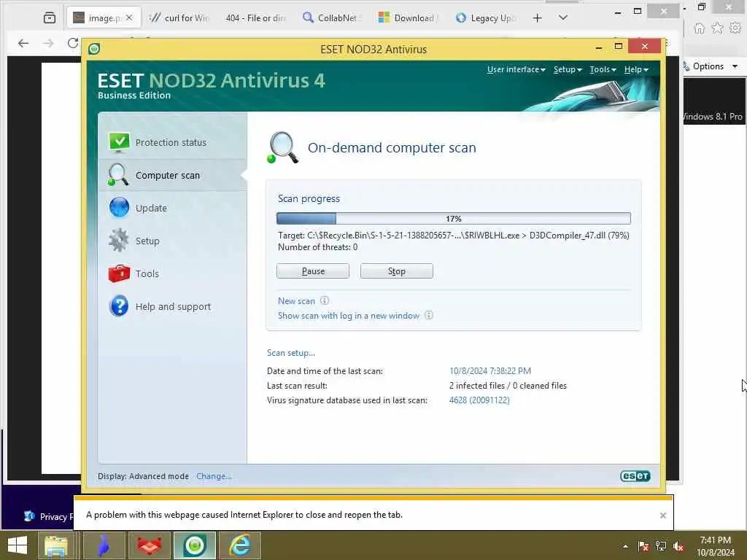The image size is (747, 560).
Task: Open the Update globe icon
Action: pos(119,208)
